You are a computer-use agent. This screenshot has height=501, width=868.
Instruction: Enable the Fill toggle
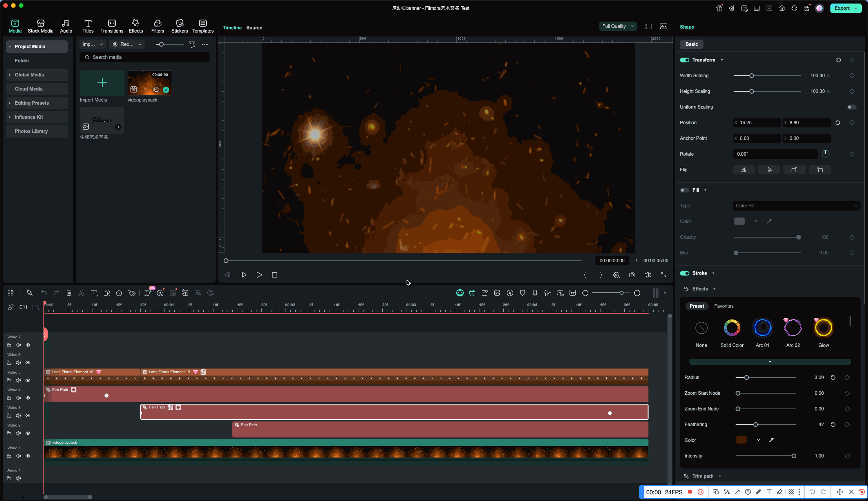684,190
